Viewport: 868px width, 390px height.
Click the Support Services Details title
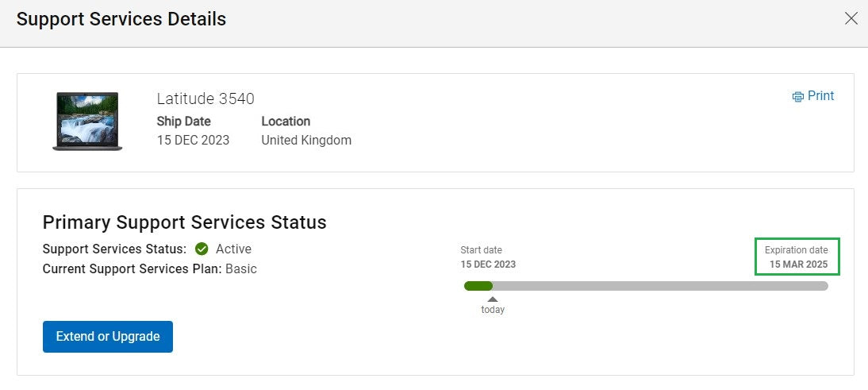[121, 19]
